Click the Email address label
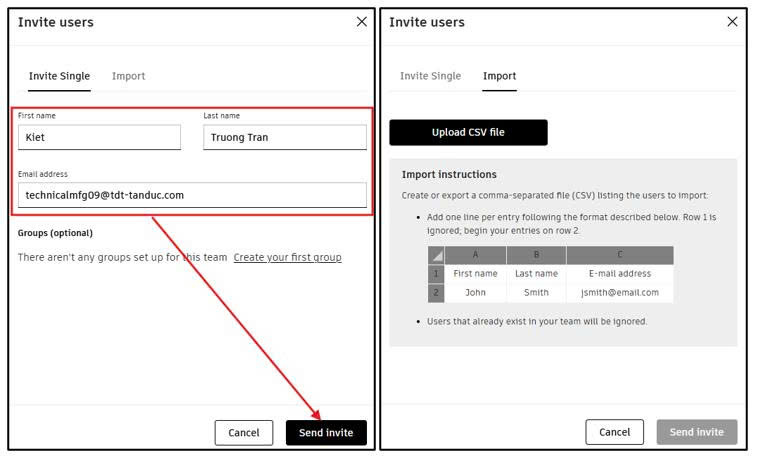759x458 pixels. pyautogui.click(x=43, y=174)
